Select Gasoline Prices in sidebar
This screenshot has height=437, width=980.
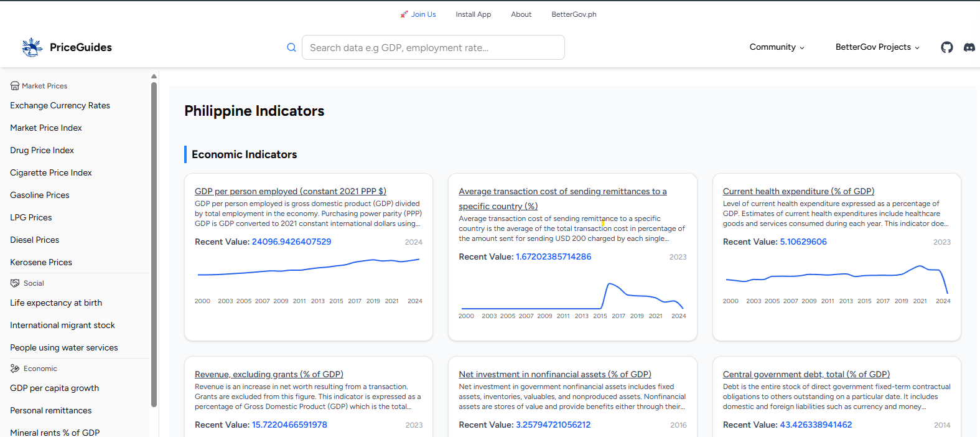click(40, 195)
